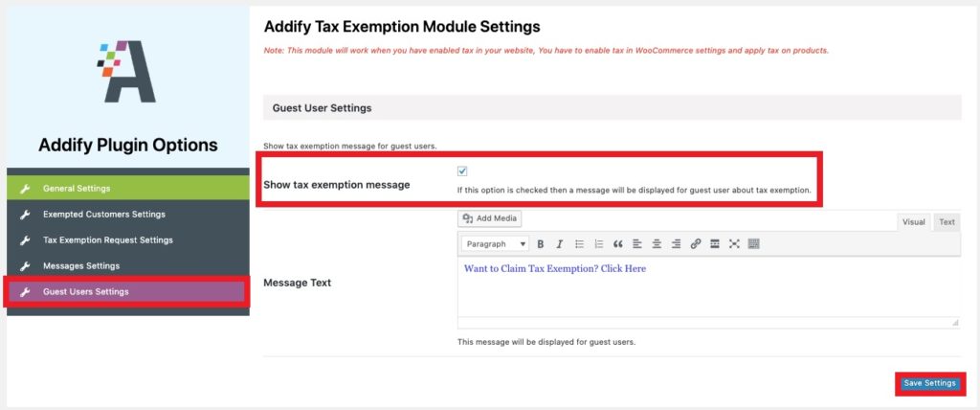Click Addify Tax Exemption Module Settings title

pos(402,27)
